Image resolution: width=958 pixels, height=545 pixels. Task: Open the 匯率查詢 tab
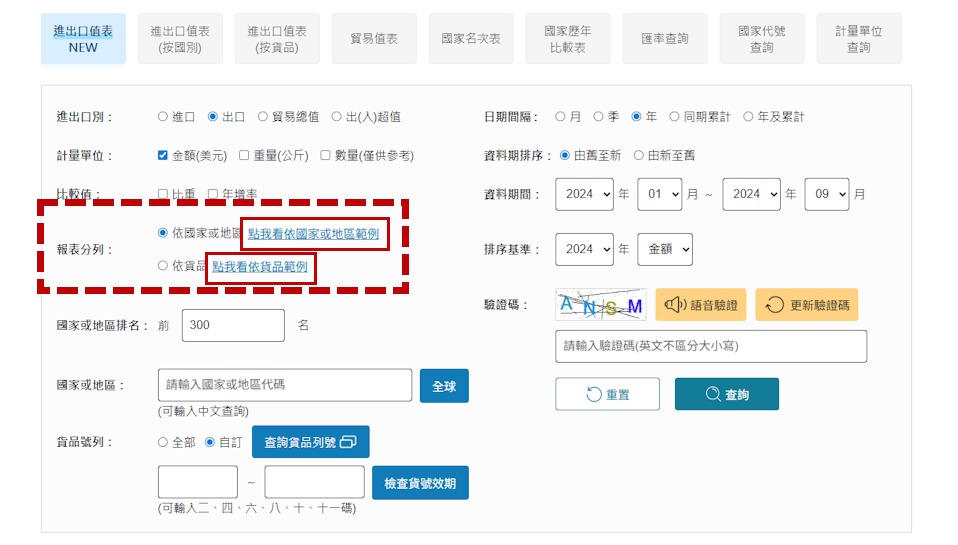(x=665, y=38)
